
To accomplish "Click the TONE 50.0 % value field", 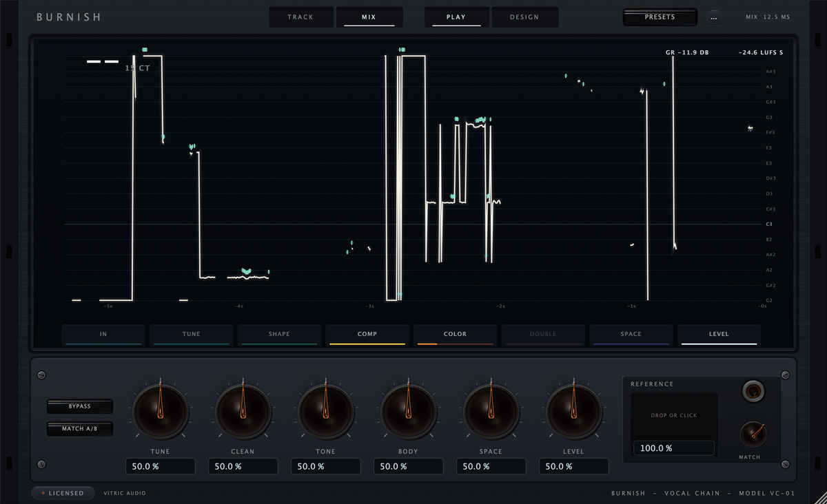I will 325,466.
